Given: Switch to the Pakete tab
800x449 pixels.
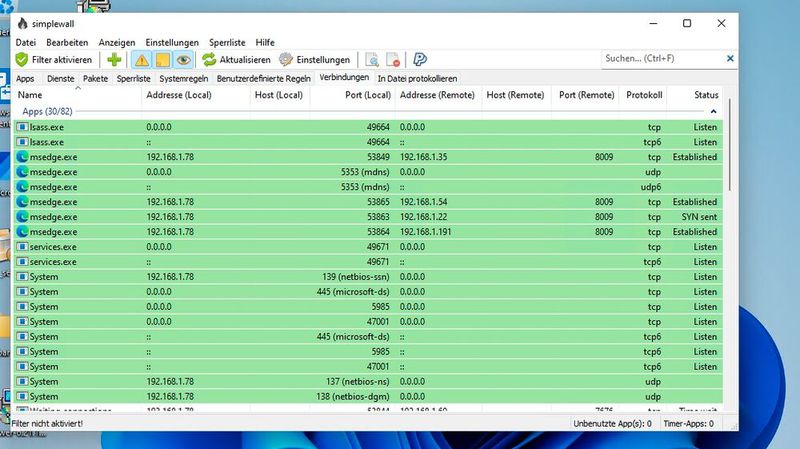Looking at the screenshot, I should click(x=95, y=79).
